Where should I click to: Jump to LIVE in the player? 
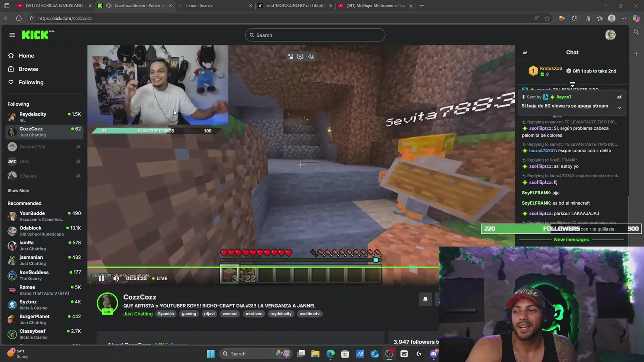coord(159,278)
